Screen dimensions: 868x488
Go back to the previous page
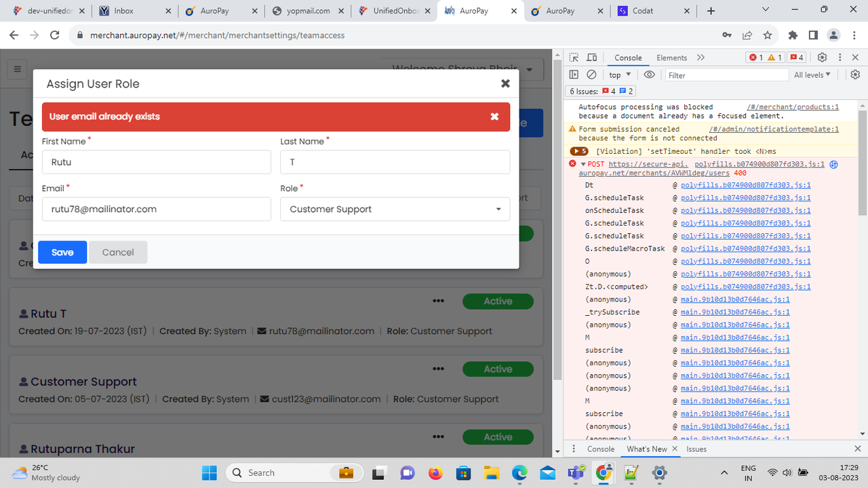pos(14,35)
